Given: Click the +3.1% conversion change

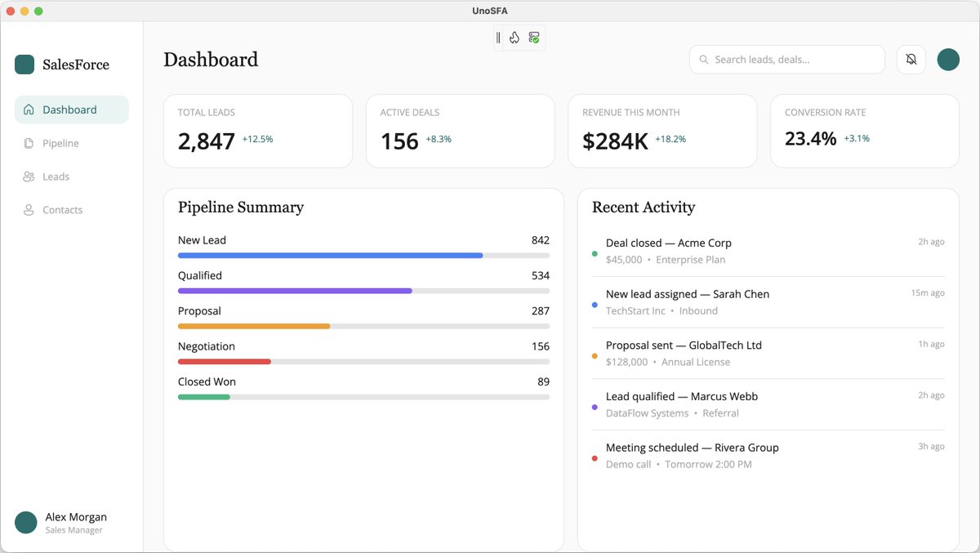Looking at the screenshot, I should pyautogui.click(x=857, y=139).
